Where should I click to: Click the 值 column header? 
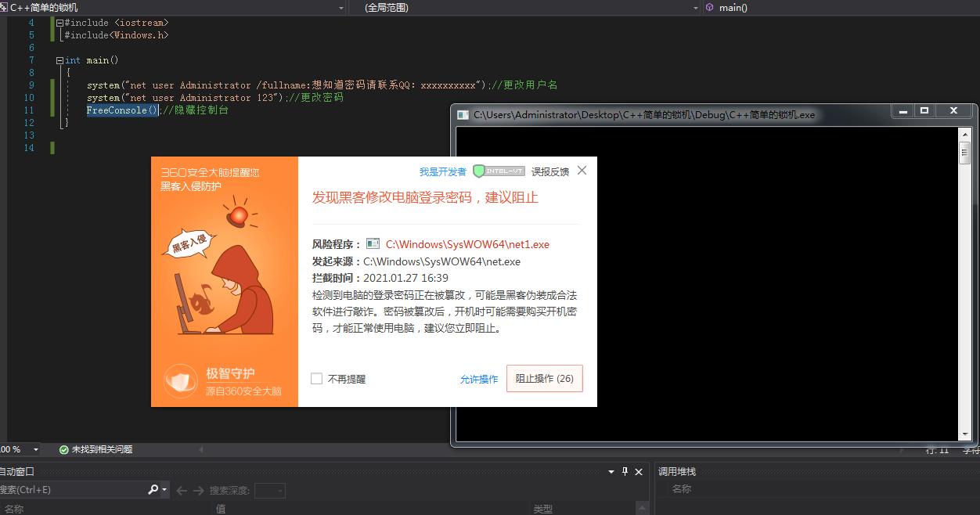(221, 509)
